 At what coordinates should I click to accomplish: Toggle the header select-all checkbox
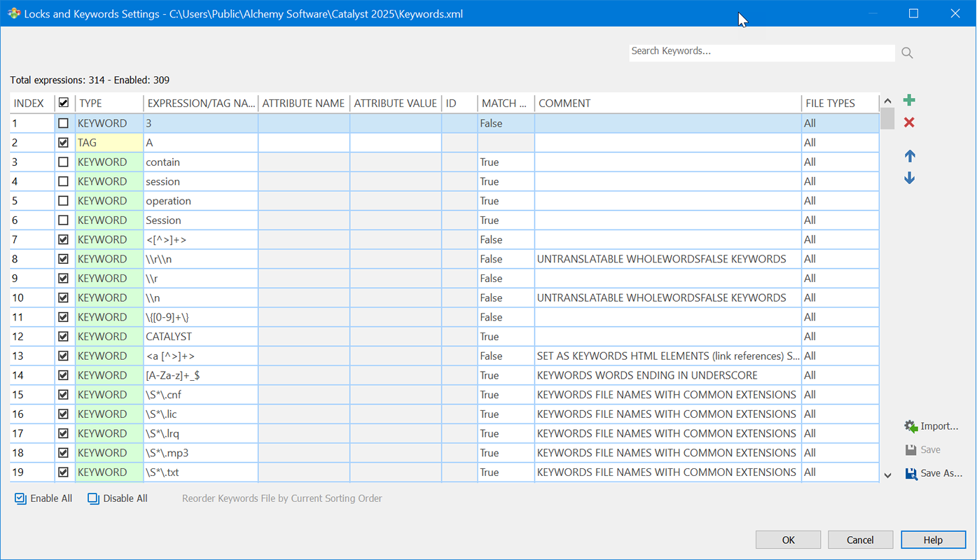(x=64, y=104)
